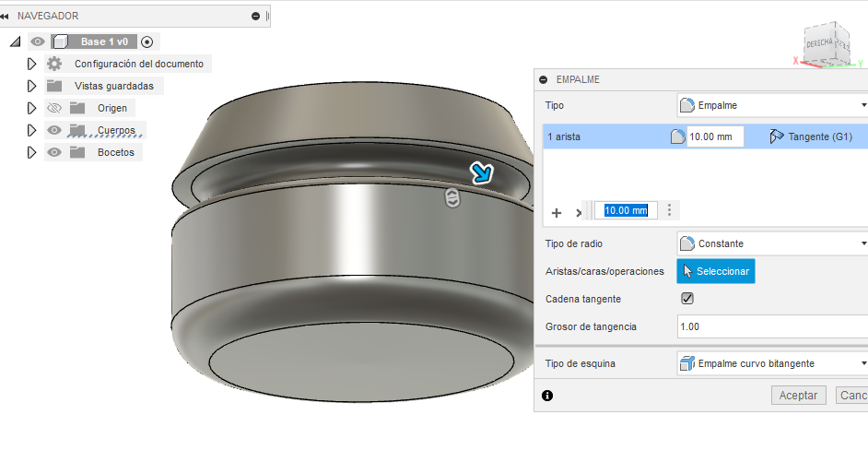Click the fillet handle widget on model
The width and height of the screenshot is (868, 474).
coord(452,197)
